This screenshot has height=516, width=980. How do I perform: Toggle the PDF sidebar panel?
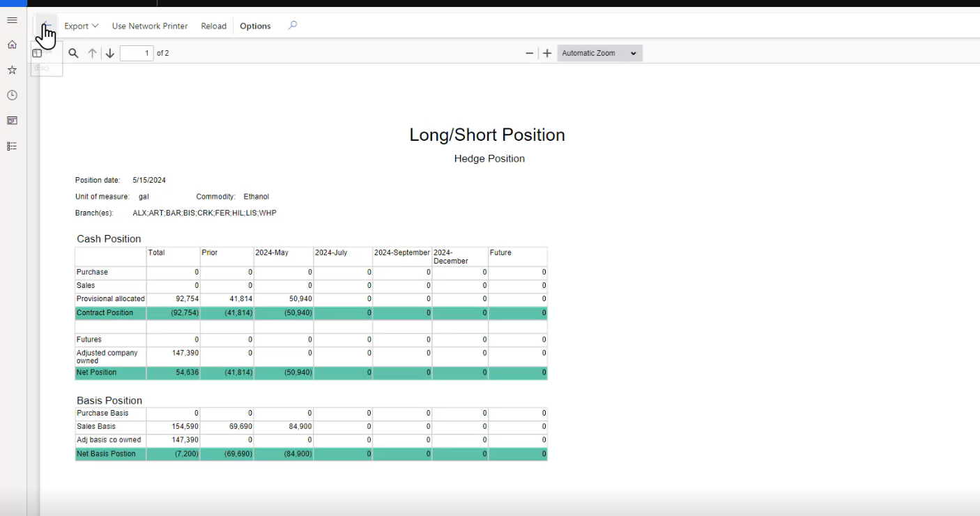tap(38, 52)
